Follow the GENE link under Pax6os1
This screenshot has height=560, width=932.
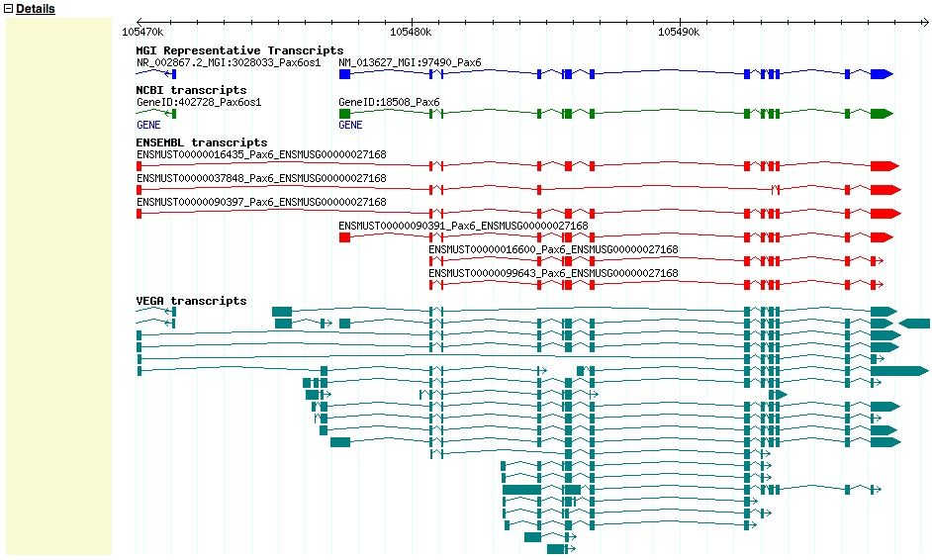click(148, 125)
